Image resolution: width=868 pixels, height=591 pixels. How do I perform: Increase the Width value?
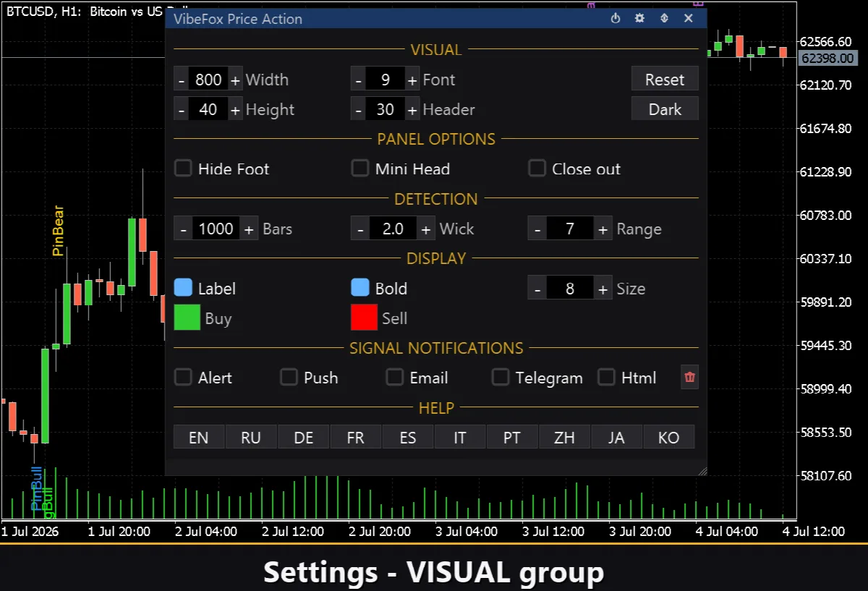tap(235, 80)
